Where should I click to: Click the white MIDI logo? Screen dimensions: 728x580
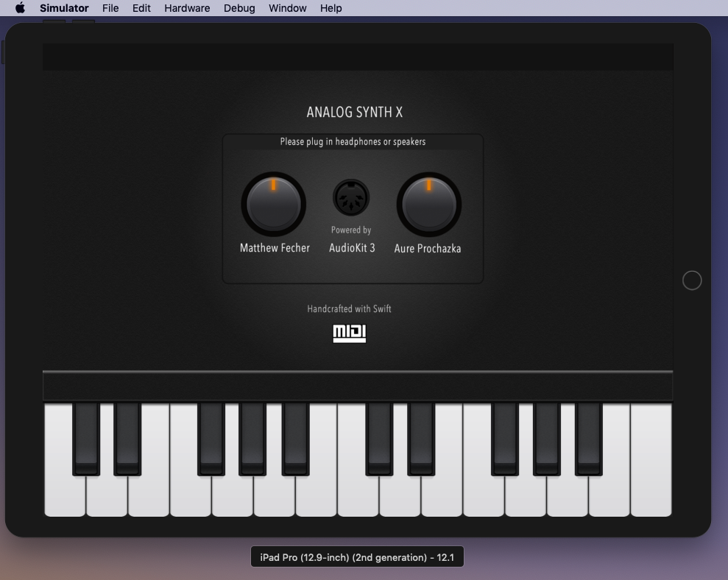[x=349, y=333]
